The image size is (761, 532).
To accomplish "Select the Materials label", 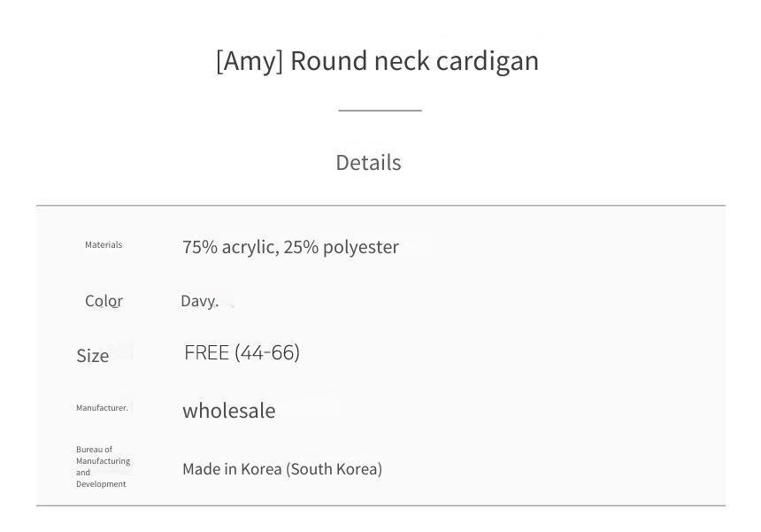I will 104,244.
